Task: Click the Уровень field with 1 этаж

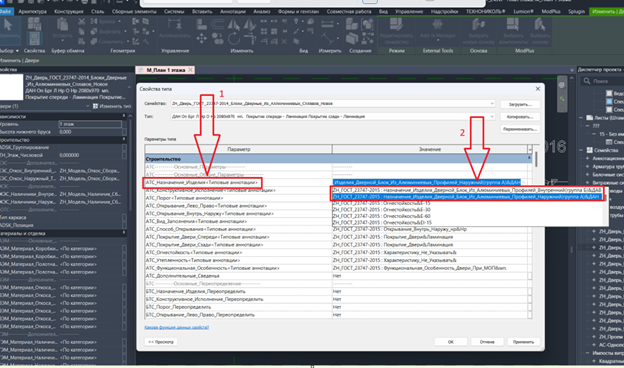Action: 90,124
